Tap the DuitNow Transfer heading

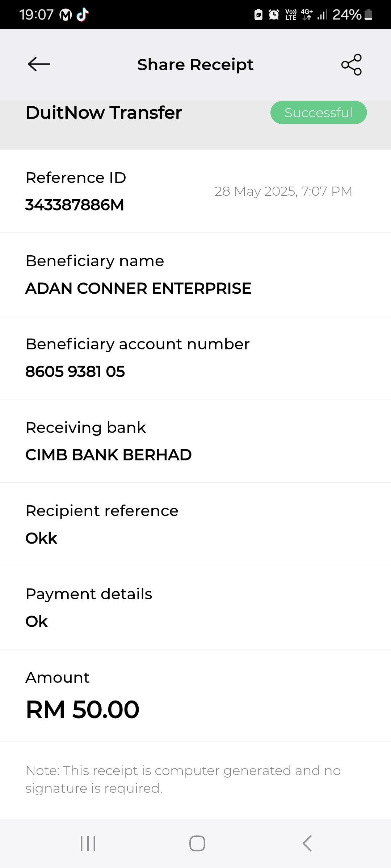[104, 112]
